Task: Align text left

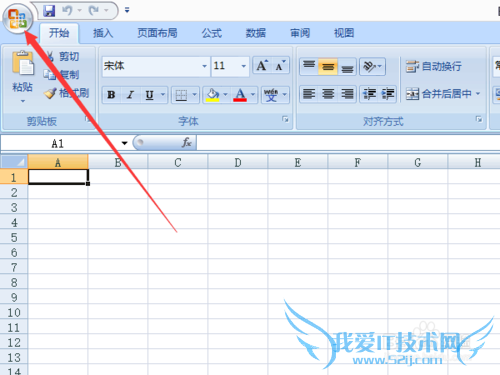Action: tap(309, 94)
